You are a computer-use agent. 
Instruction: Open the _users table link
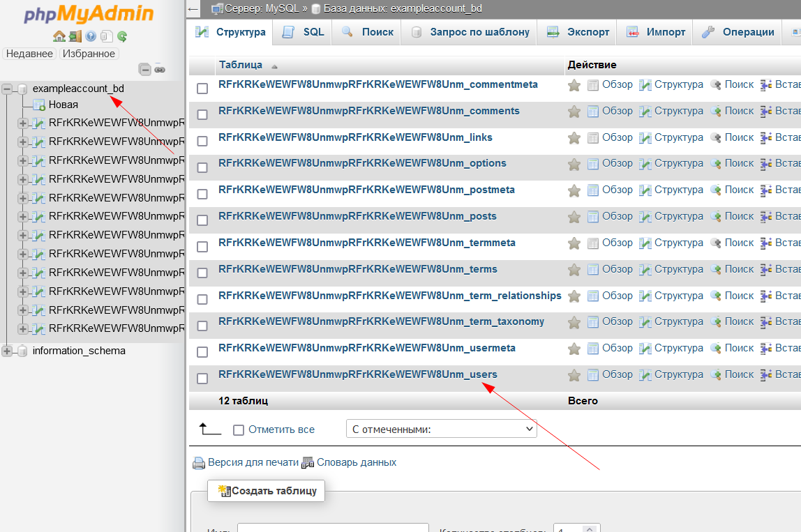click(357, 374)
